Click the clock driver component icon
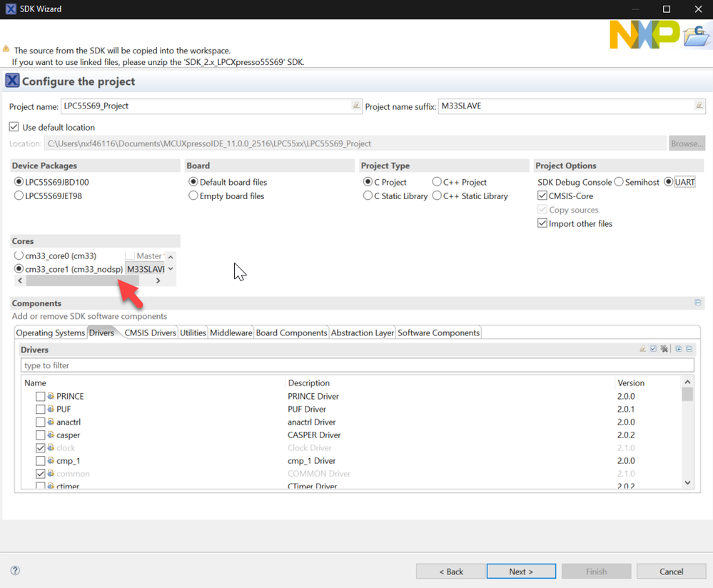Viewport: 713px width, 588px height. pyautogui.click(x=51, y=447)
